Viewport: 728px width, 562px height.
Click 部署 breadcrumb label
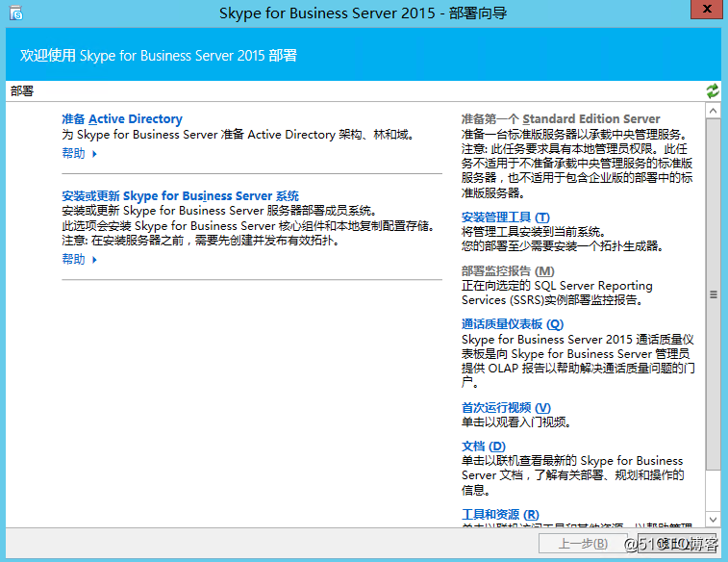(x=22, y=91)
